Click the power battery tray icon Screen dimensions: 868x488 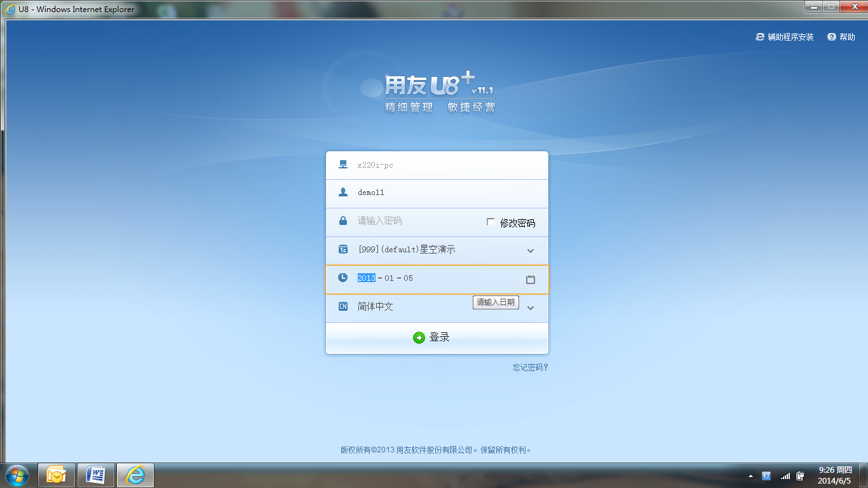(x=801, y=475)
